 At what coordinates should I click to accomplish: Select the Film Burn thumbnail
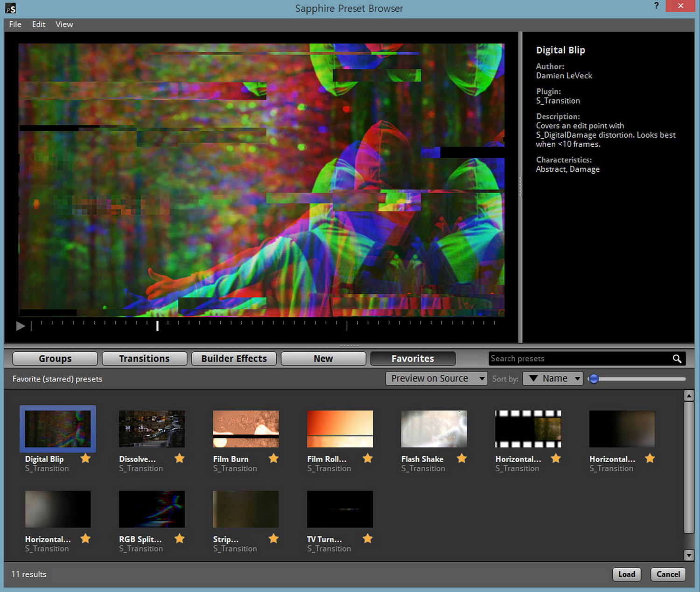tap(246, 429)
